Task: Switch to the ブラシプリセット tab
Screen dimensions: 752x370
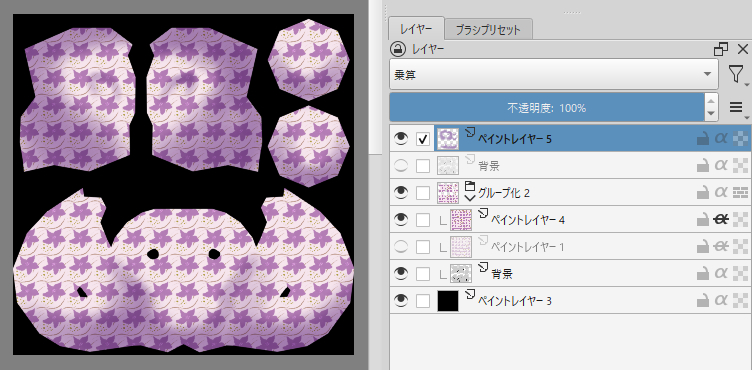Action: tap(488, 30)
